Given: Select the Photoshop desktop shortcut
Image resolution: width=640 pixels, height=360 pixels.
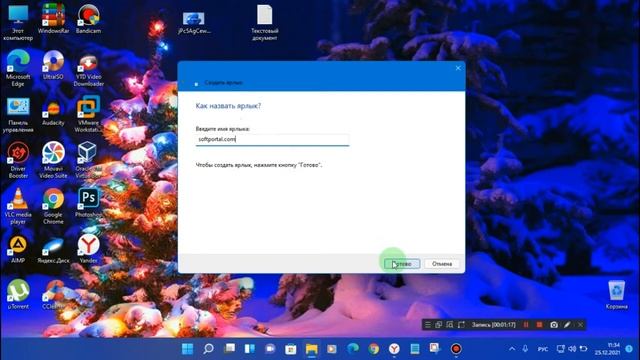Looking at the screenshot, I should (x=88, y=203).
